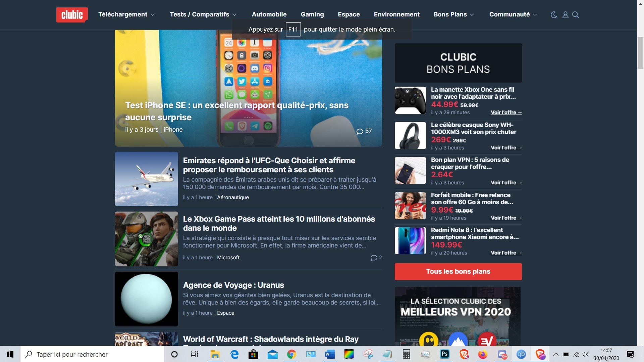Launch Photoshop from the taskbar
The width and height of the screenshot is (644, 362).
444,354
